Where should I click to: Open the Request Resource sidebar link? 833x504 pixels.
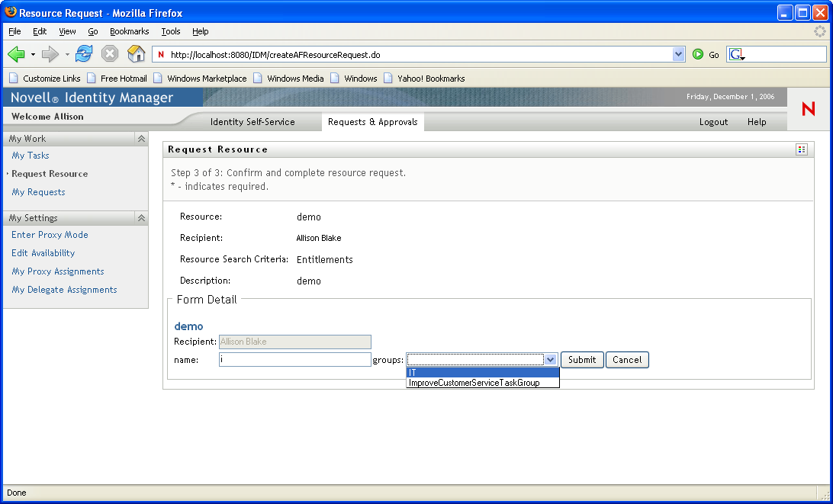tap(50, 174)
